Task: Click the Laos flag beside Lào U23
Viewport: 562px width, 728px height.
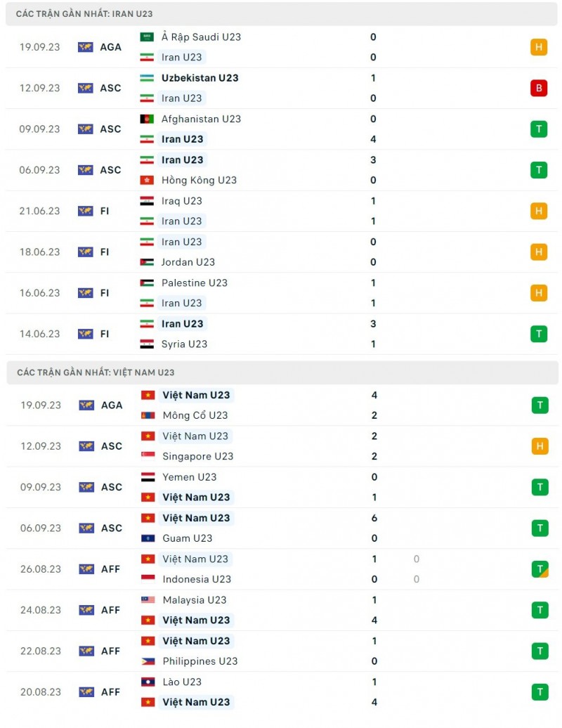Action: coord(148,682)
